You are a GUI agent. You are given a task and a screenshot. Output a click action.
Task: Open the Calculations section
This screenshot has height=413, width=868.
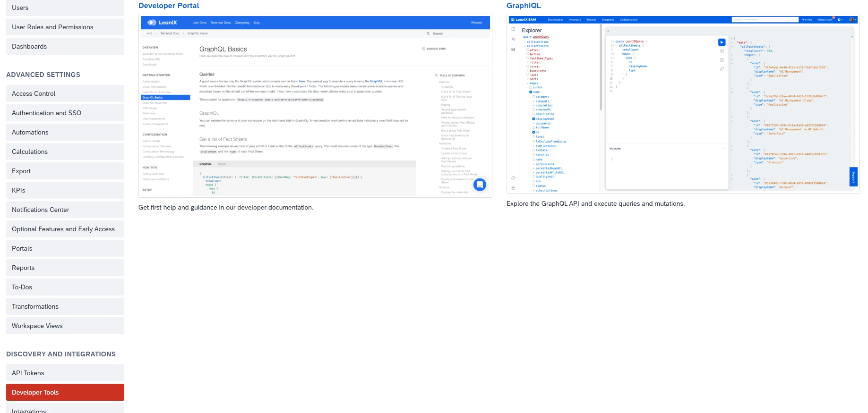65,152
